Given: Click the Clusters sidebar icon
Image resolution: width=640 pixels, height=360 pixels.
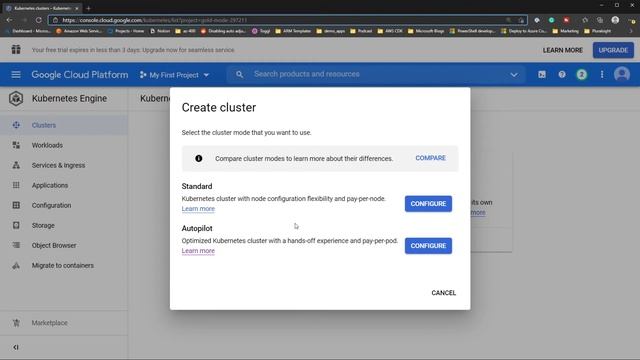Looking at the screenshot, I should pos(16,125).
